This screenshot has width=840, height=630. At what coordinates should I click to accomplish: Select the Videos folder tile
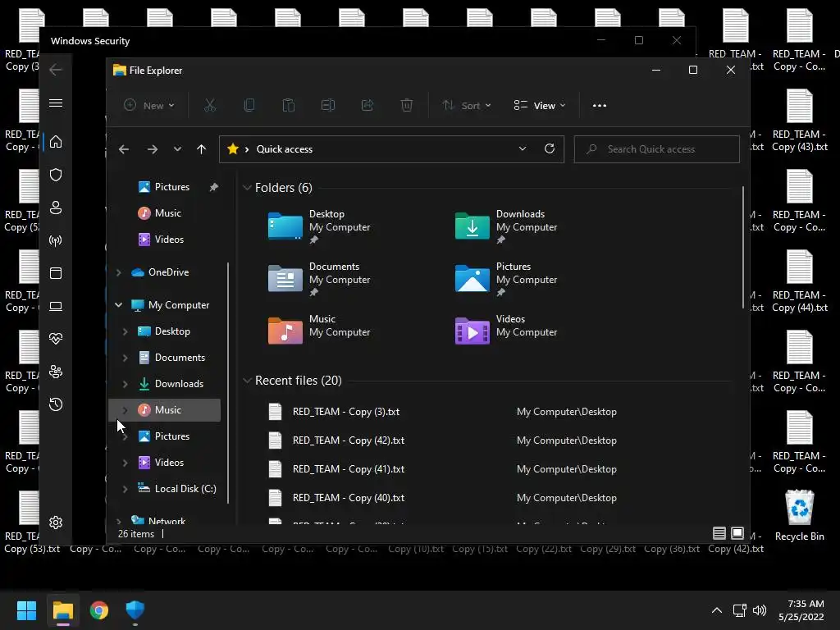(507, 331)
